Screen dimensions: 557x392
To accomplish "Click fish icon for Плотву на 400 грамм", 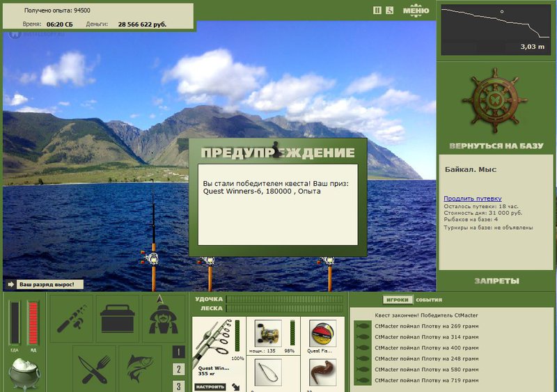I will pos(363,347).
